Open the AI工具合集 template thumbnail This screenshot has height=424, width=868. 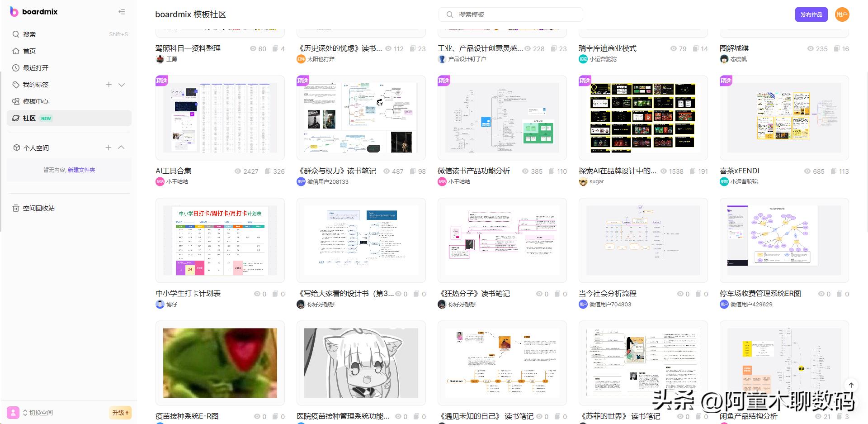pyautogui.click(x=220, y=118)
